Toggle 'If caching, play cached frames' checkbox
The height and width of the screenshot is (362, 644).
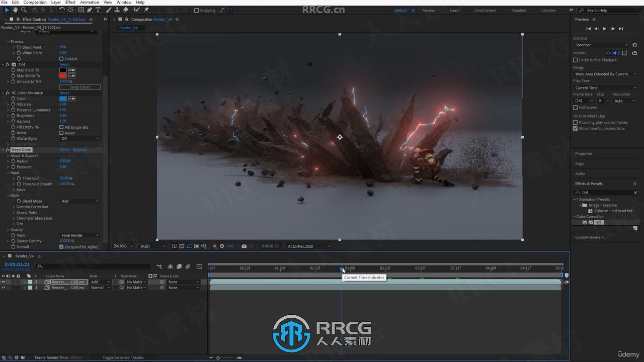[575, 122]
